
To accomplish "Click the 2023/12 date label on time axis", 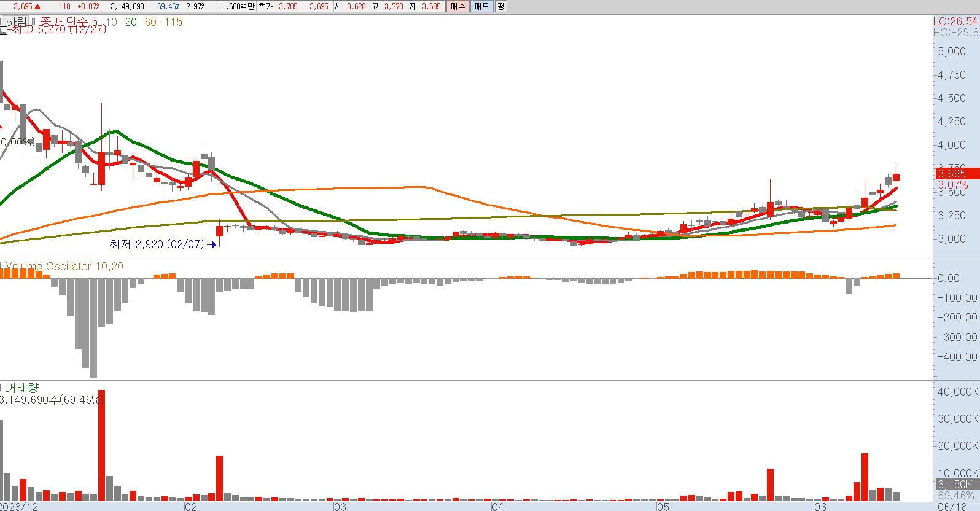I will (x=19, y=507).
